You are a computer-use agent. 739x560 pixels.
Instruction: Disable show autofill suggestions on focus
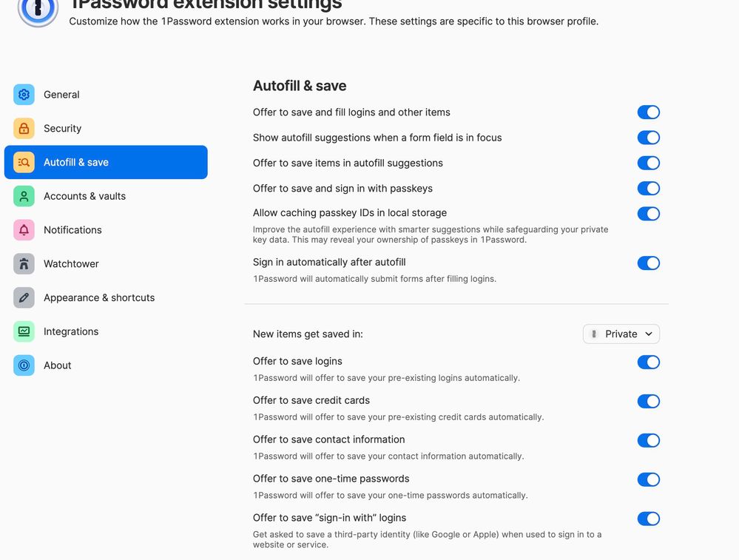(648, 138)
